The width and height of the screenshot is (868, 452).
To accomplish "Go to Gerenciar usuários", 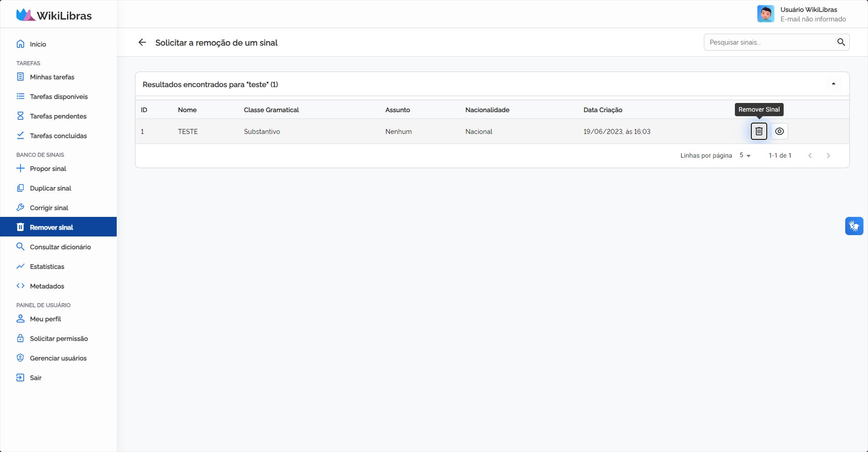I will click(x=58, y=358).
